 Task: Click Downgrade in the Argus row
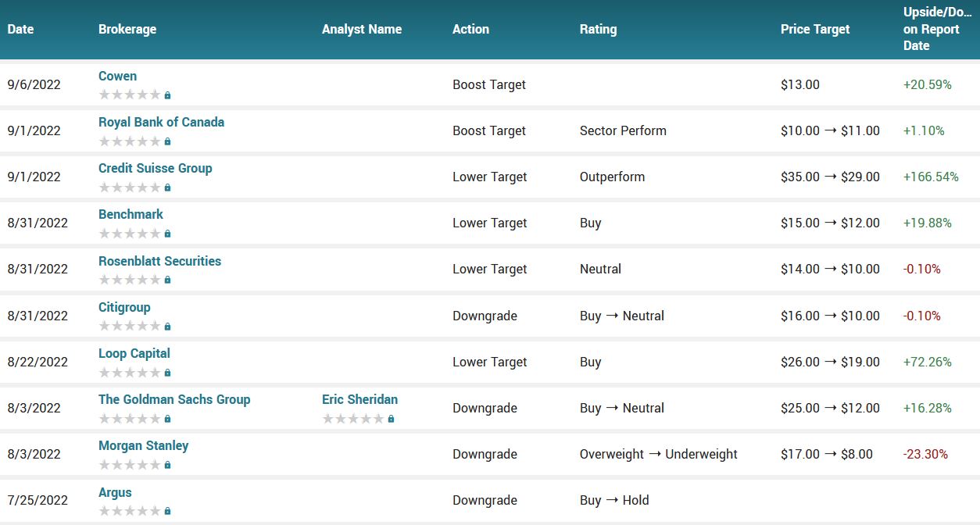coord(485,500)
